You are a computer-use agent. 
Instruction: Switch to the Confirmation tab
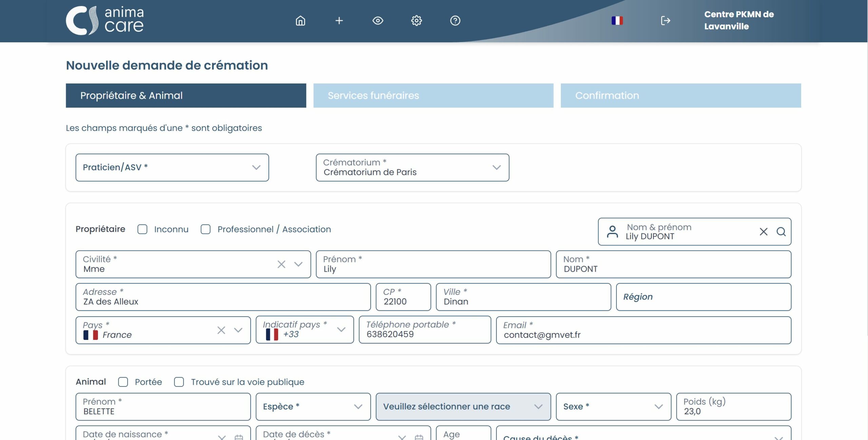[680, 96]
